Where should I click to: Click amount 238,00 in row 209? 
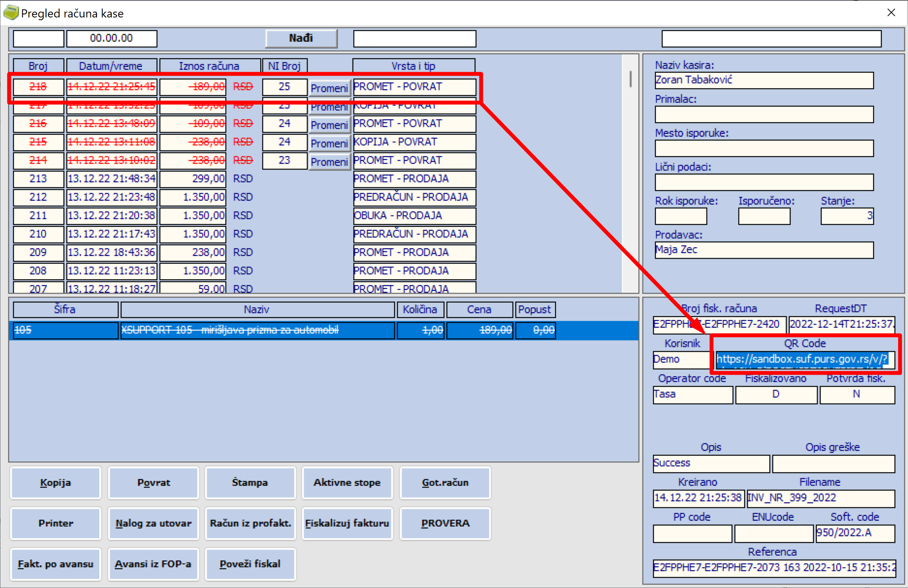pos(193,252)
